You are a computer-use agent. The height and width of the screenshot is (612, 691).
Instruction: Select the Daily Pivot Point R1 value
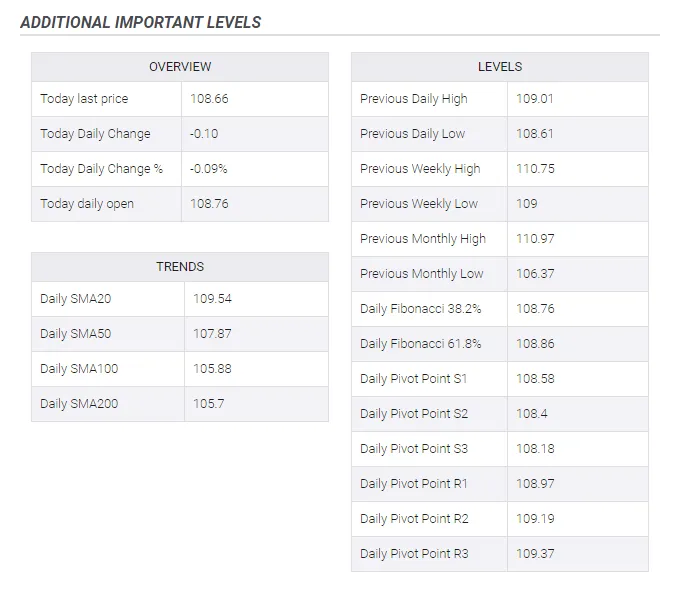(x=535, y=484)
